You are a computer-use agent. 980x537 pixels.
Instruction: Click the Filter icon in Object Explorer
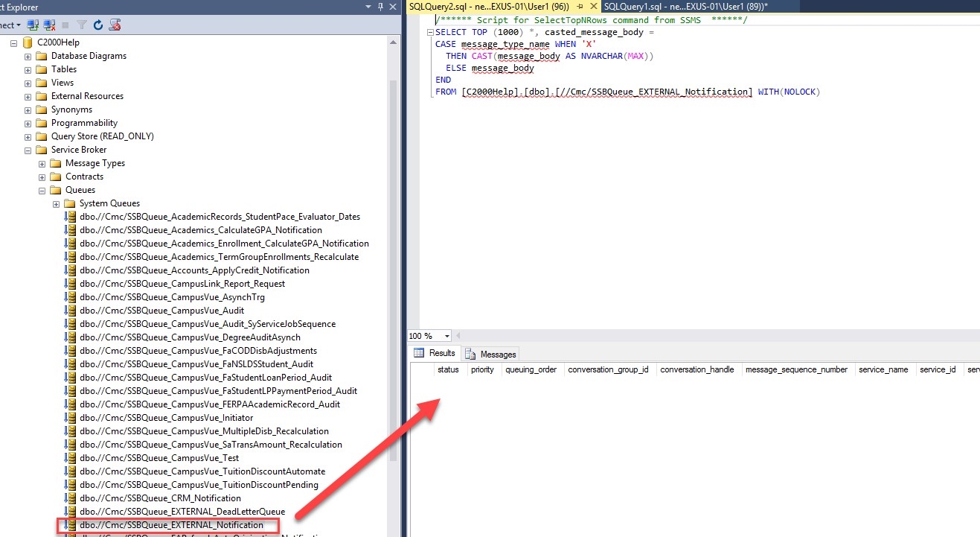click(x=83, y=25)
